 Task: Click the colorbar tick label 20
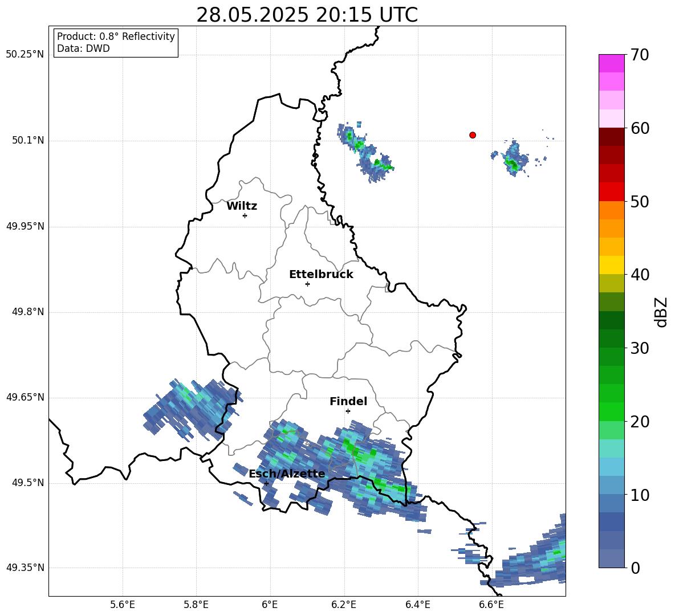[x=640, y=422]
